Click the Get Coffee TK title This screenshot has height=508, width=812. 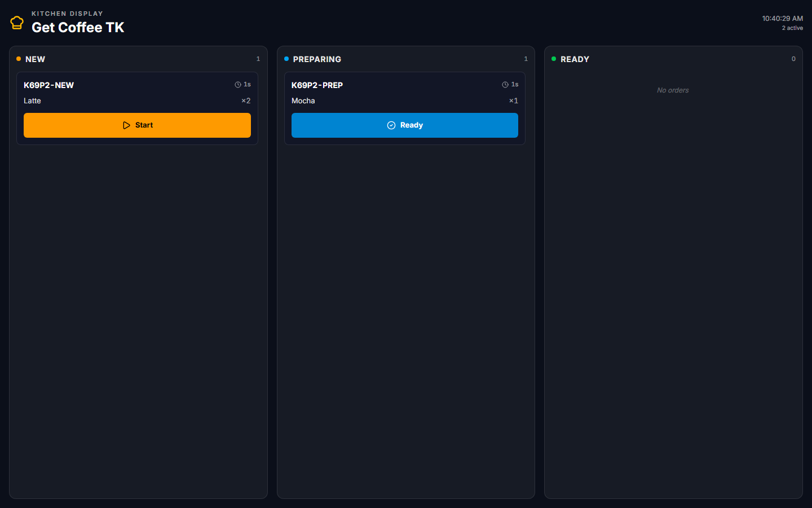78,27
